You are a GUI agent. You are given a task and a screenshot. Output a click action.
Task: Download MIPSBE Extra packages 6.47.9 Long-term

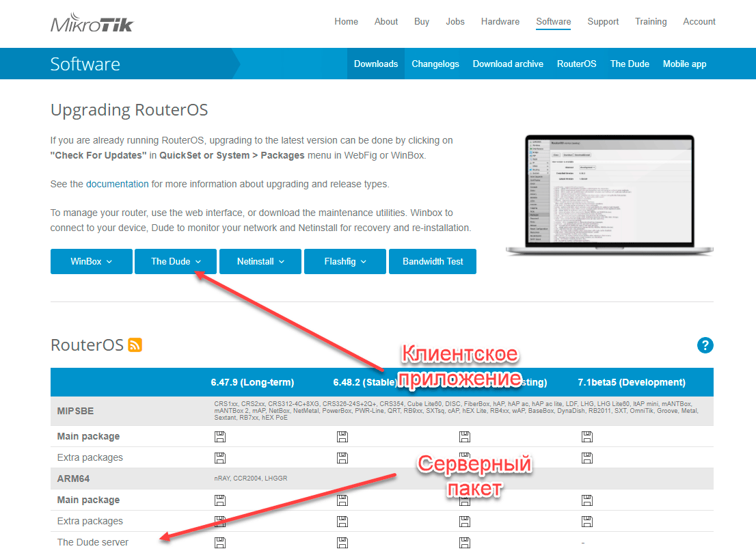(220, 458)
